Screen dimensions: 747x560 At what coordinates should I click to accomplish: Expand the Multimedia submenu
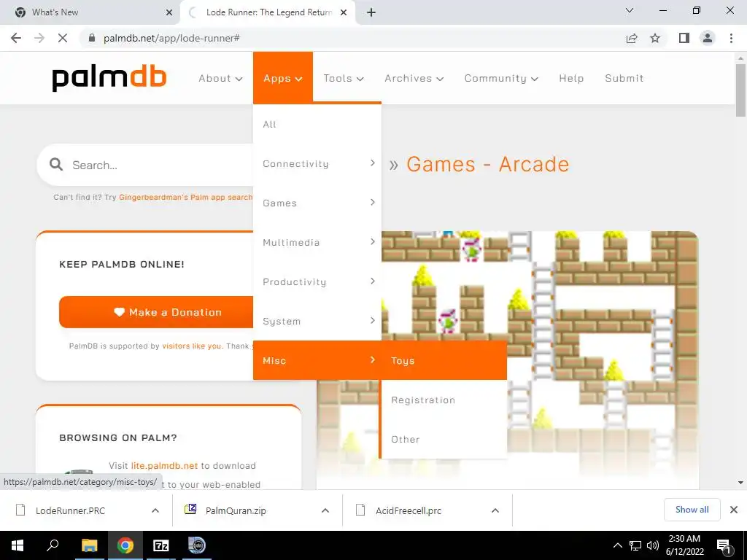pos(317,242)
